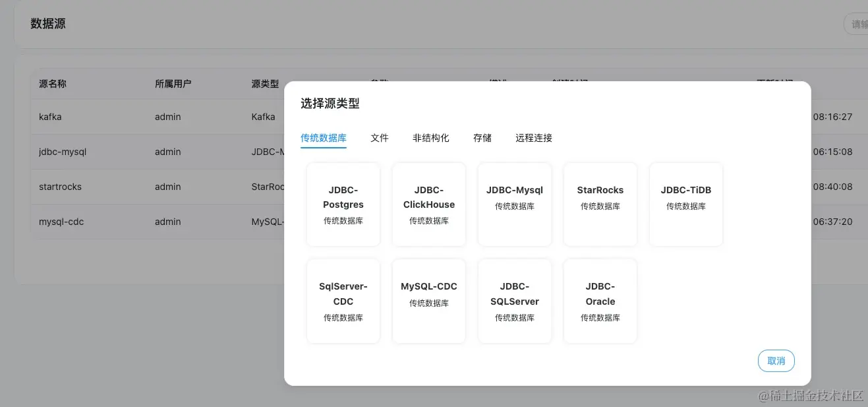Click the Kafka source type cell
The height and width of the screenshot is (407, 868).
click(x=264, y=117)
